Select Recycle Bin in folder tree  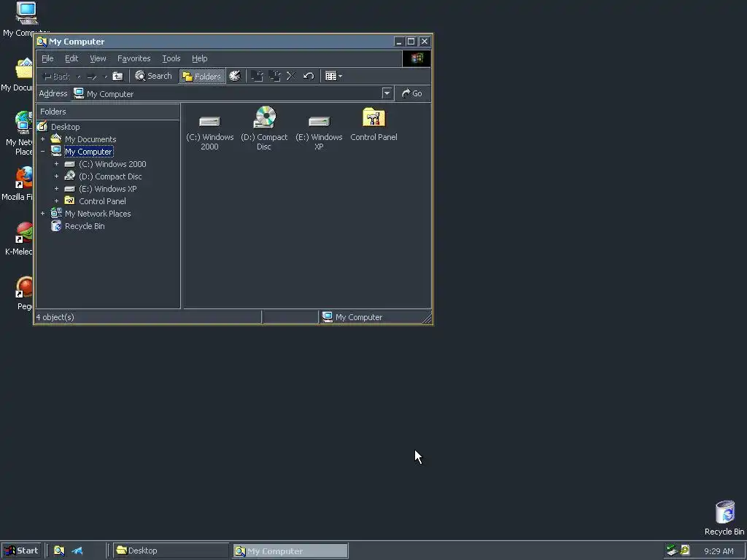pyautogui.click(x=85, y=226)
